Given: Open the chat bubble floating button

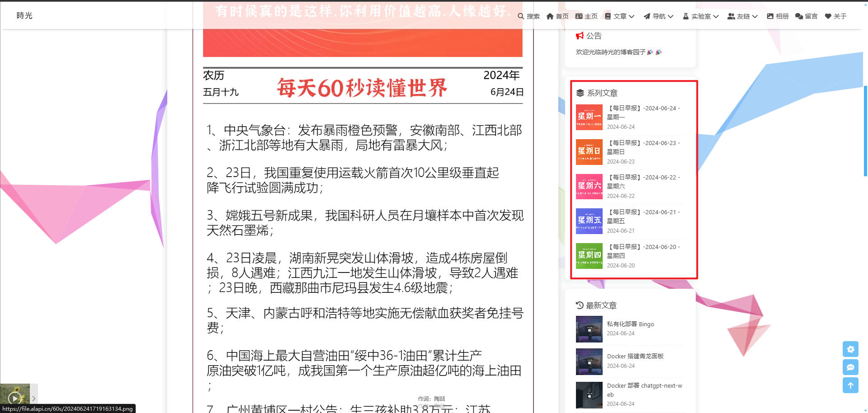Looking at the screenshot, I should click(850, 367).
